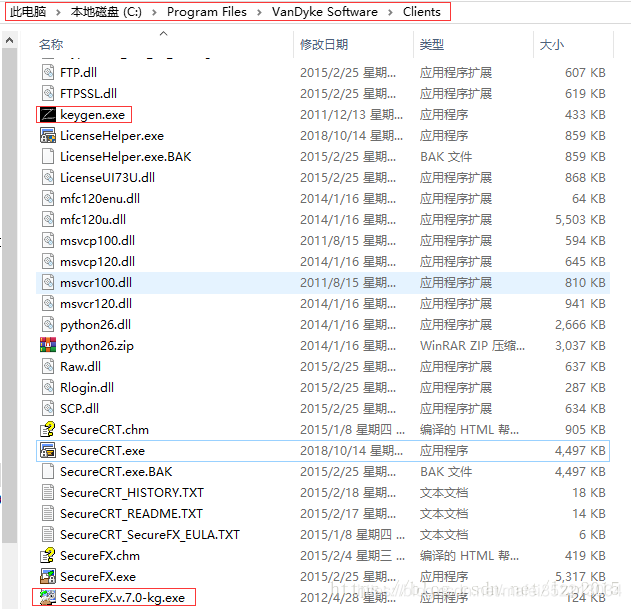Click the FTPSSL.dll file icon

pyautogui.click(x=48, y=93)
